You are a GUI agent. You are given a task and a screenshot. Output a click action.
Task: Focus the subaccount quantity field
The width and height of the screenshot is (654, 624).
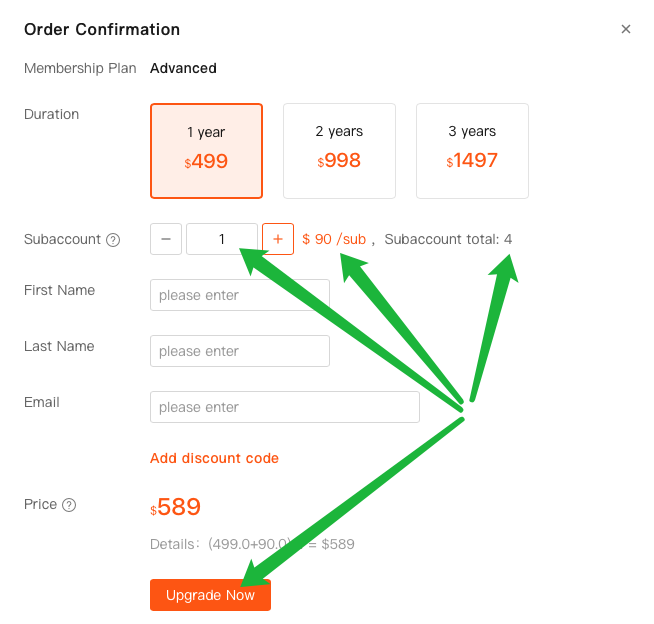pyautogui.click(x=221, y=239)
